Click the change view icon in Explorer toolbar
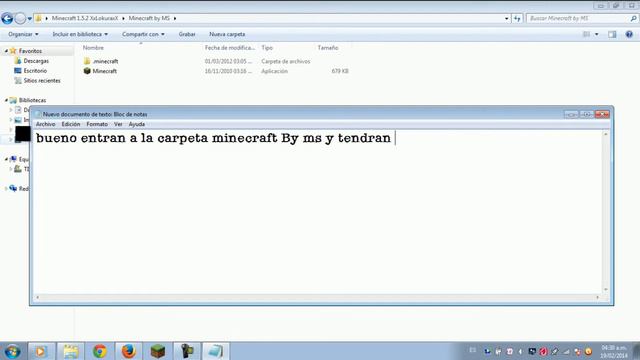The image size is (640, 360). click(x=587, y=34)
